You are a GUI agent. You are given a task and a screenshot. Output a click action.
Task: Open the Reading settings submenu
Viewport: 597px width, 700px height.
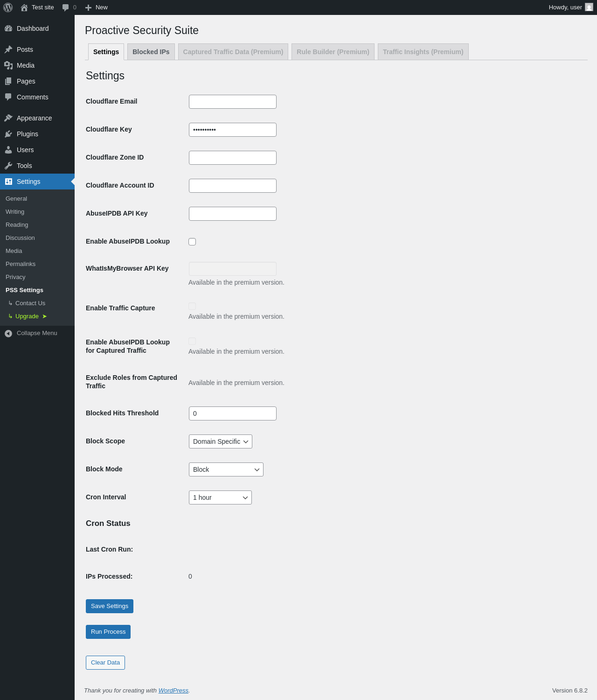coord(37,225)
